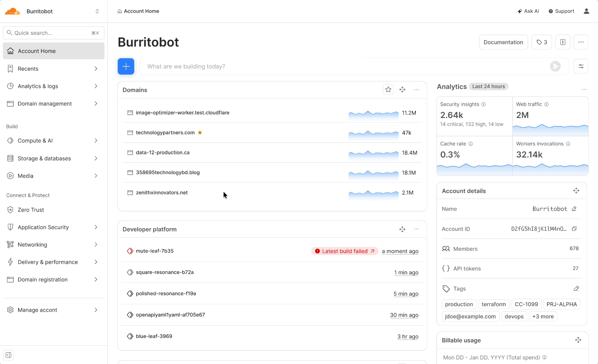Screen dimensions: 598x364
Task: Toggle the Domains favorites star filter
Action: tap(388, 90)
